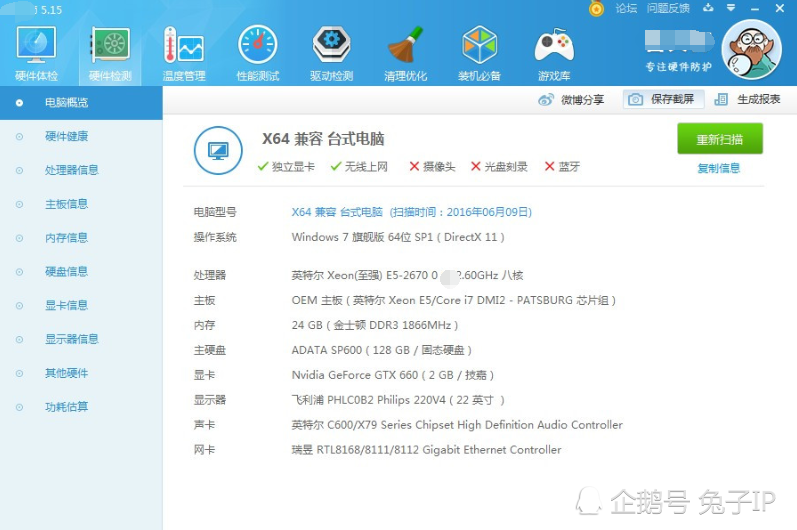Open 论坛 forum link
This screenshot has width=797, height=530.
tap(626, 8)
